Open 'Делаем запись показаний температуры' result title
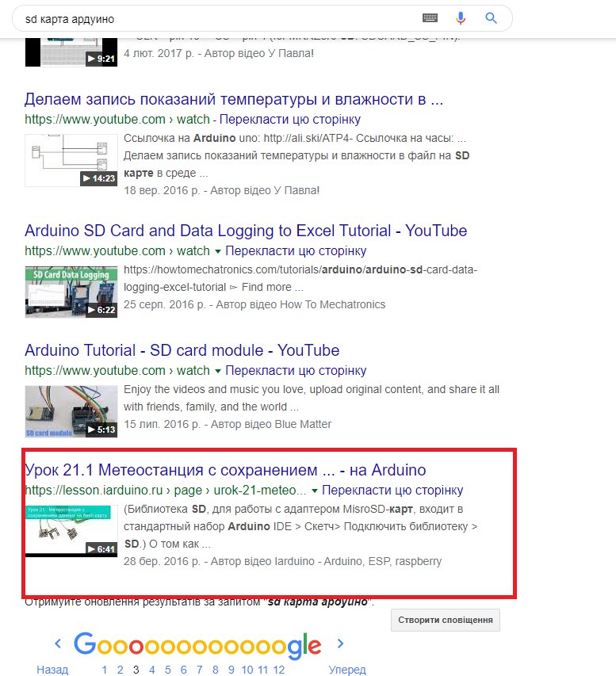 click(234, 99)
